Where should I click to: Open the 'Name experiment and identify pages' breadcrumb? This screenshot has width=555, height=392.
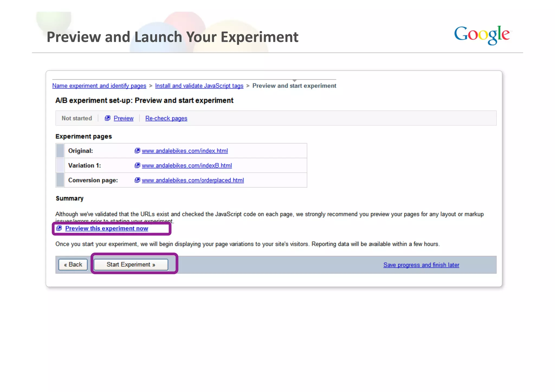(x=99, y=86)
